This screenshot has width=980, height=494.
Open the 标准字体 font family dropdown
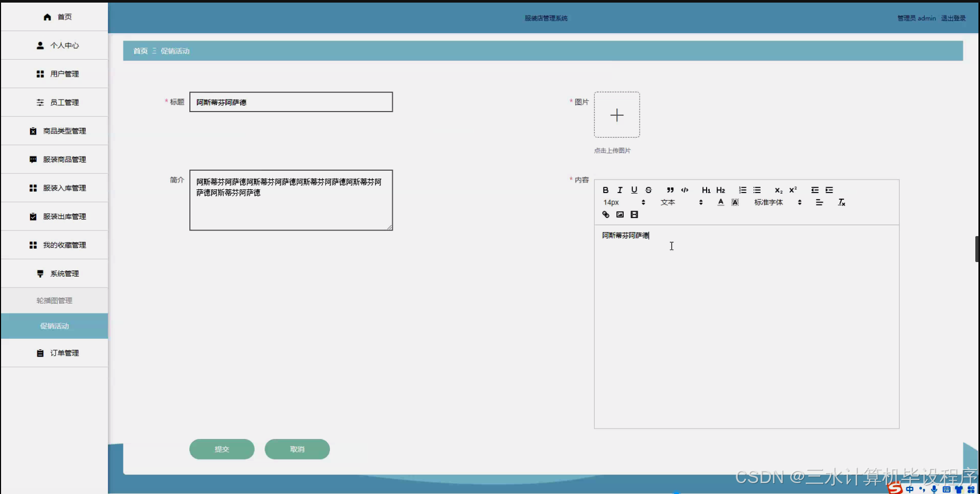[769, 202]
